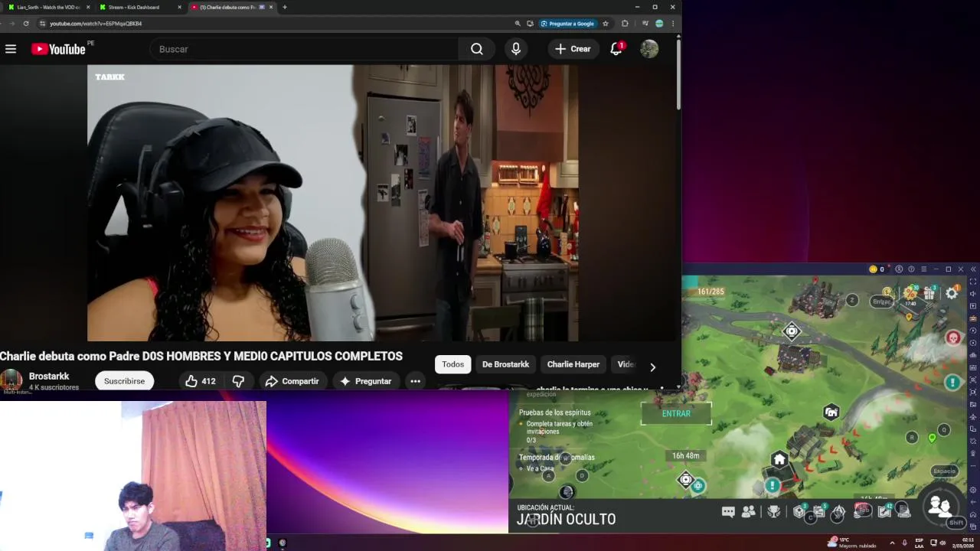Go to YouTube home via the logo

(x=58, y=49)
